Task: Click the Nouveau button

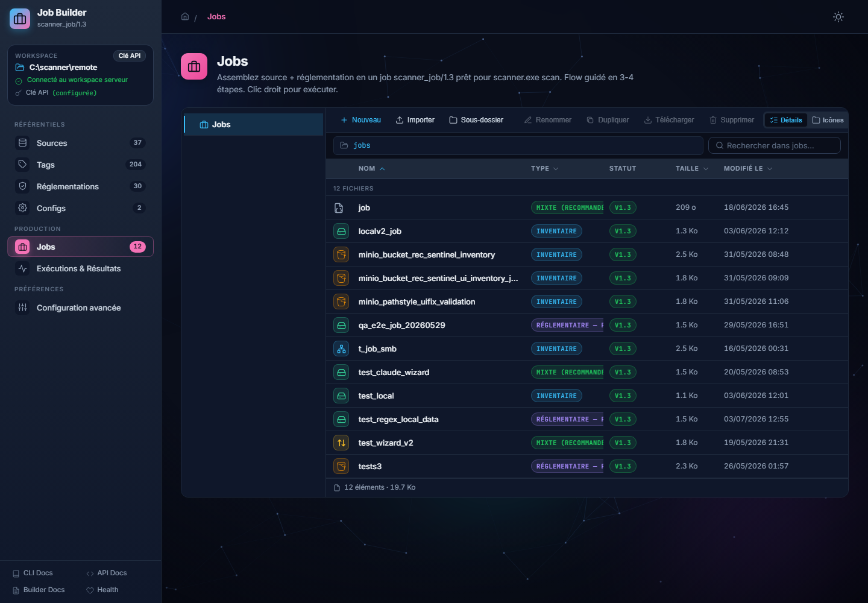Action: click(x=360, y=120)
